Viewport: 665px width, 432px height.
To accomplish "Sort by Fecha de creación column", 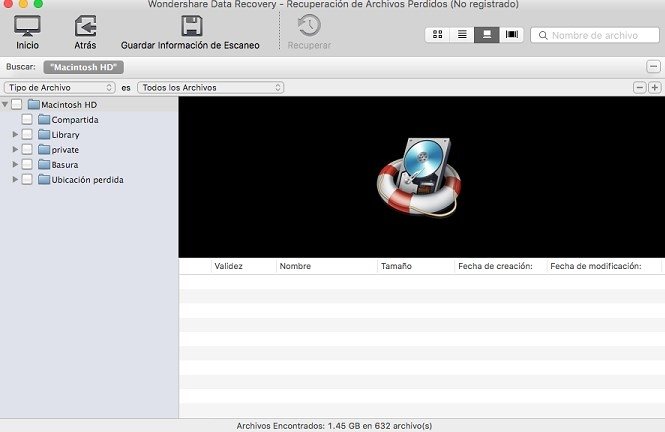I will click(500, 266).
